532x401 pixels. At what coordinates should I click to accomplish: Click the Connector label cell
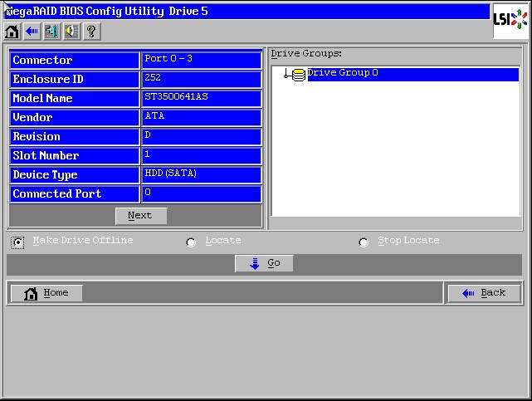tap(75, 61)
